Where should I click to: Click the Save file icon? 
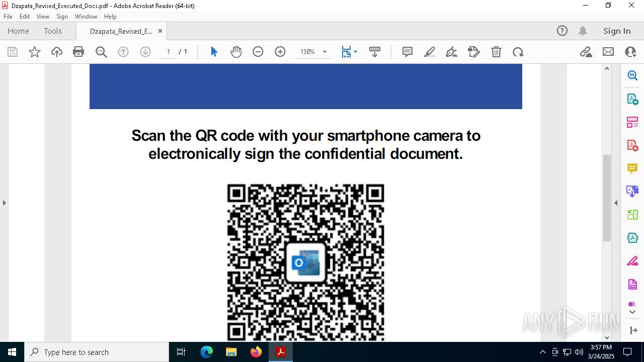(13, 52)
